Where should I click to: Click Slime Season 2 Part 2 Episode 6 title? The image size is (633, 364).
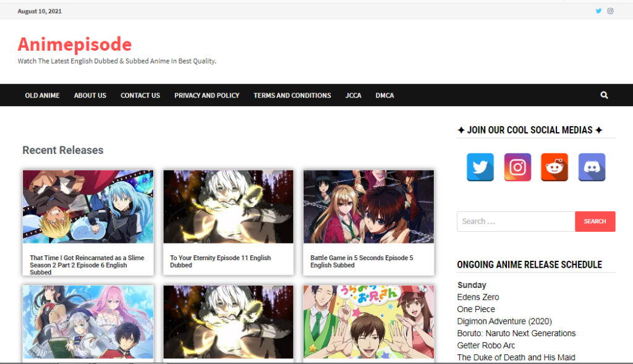(87, 265)
